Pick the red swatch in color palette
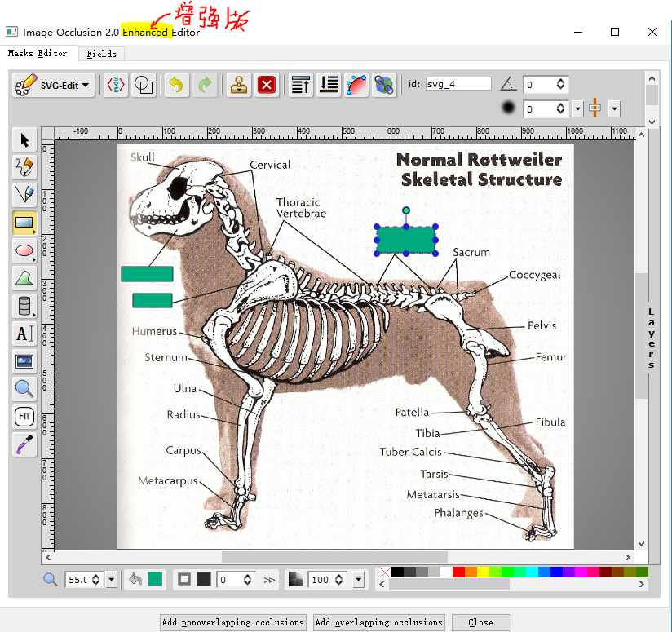The width and height of the screenshot is (672, 632). [458, 572]
